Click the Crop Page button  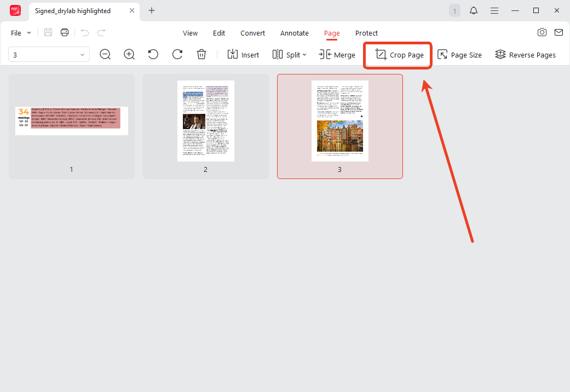pos(398,55)
